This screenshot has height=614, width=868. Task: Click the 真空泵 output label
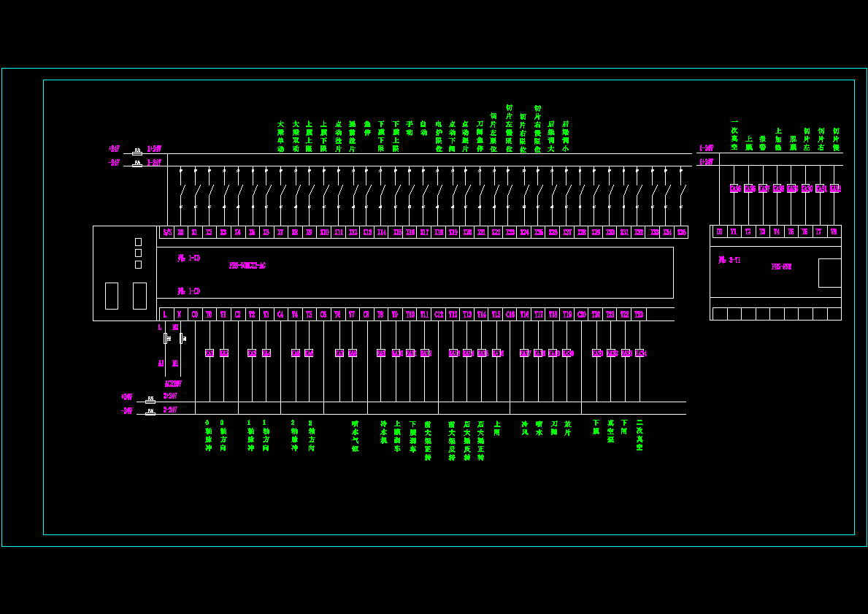pos(610,431)
